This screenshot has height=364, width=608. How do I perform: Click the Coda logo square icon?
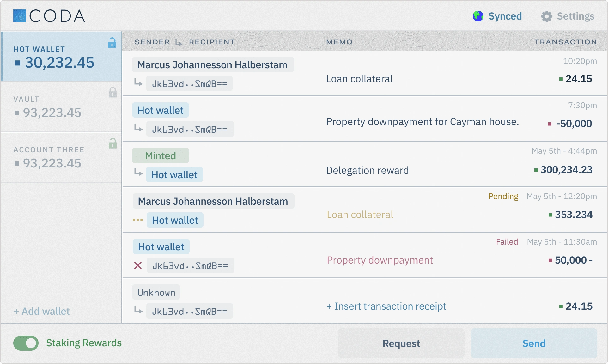click(x=19, y=16)
